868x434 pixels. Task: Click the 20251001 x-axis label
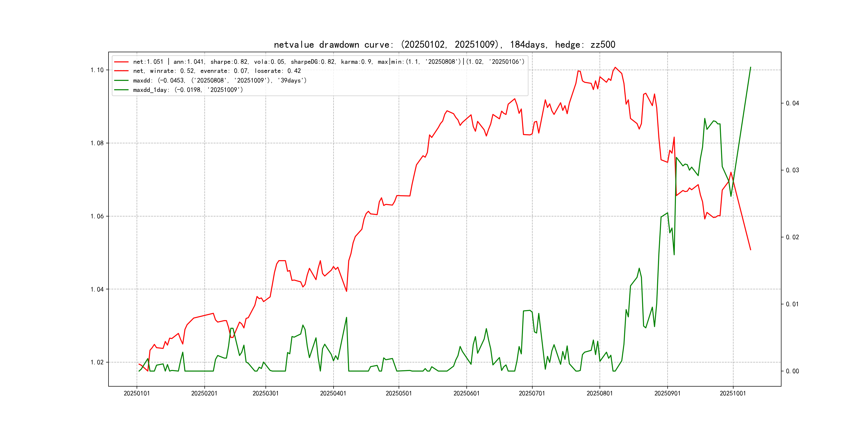click(733, 393)
